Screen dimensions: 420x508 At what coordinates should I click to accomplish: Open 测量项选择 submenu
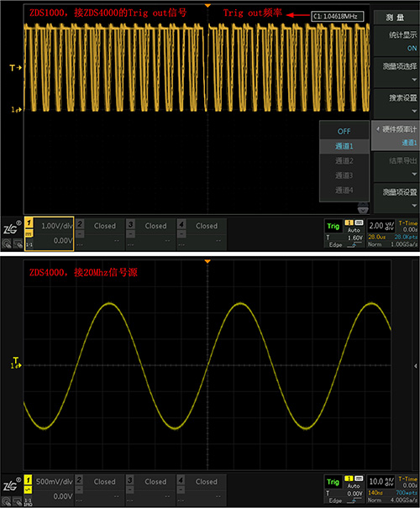click(396, 72)
